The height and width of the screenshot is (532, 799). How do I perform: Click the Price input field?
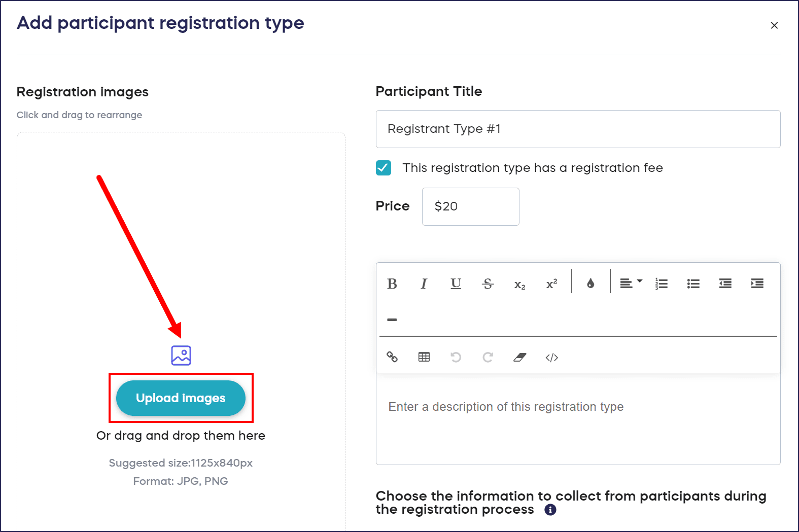click(x=470, y=206)
